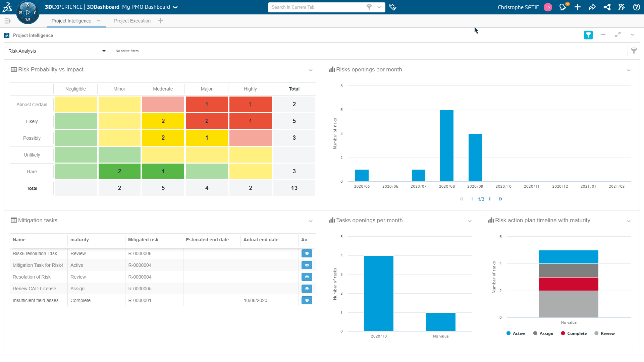Click the Search In Current Tab field
The height and width of the screenshot is (362, 644).
click(317, 7)
